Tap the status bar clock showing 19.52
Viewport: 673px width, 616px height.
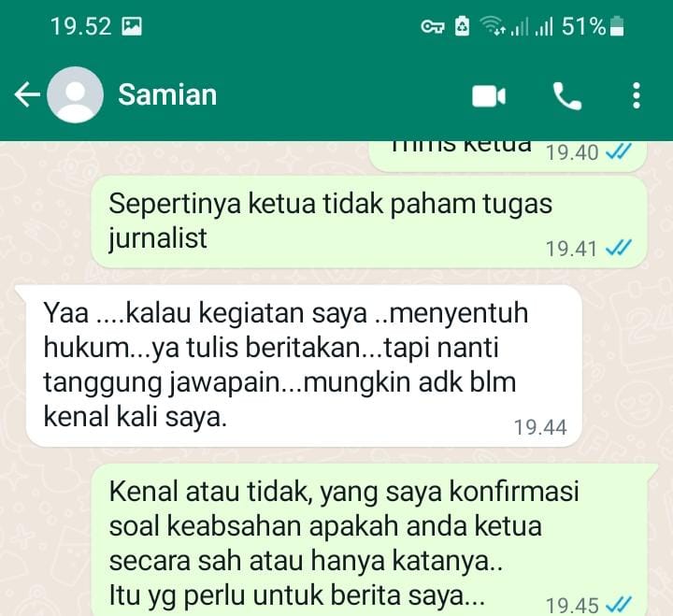pos(81,26)
